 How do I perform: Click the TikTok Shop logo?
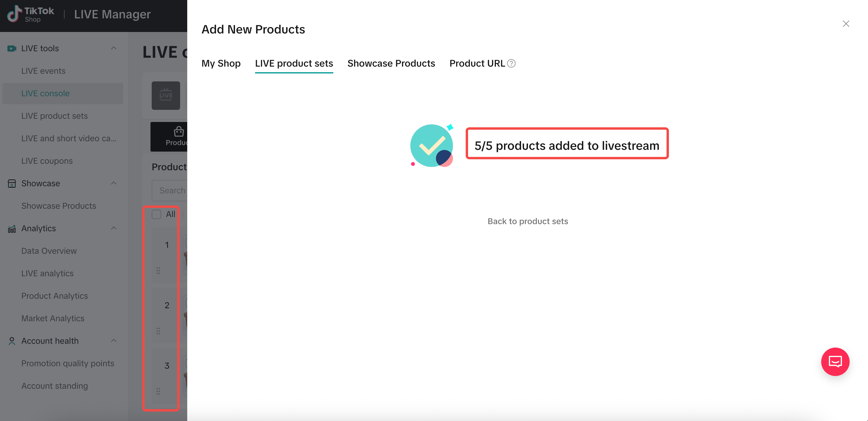pos(30,14)
